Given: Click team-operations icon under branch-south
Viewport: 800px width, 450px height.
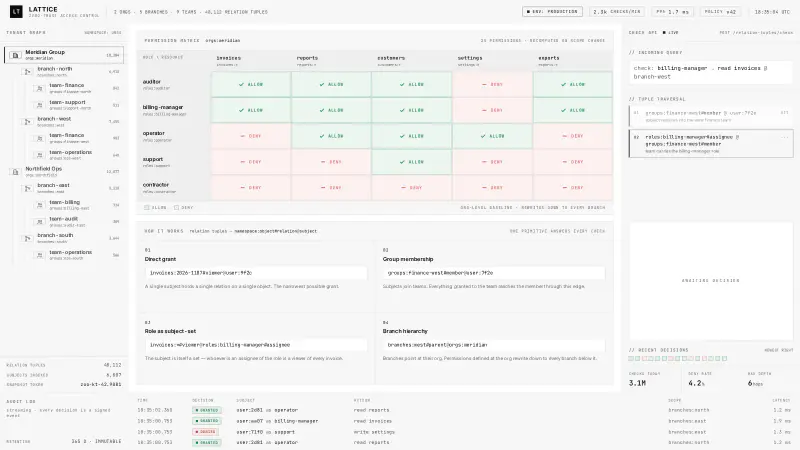Looking at the screenshot, I should (x=39, y=255).
